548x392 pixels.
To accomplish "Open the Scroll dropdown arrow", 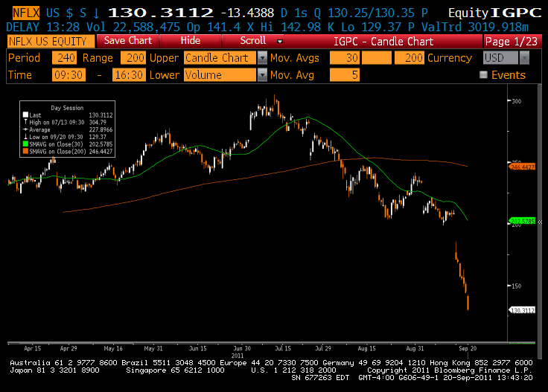I will click(280, 41).
